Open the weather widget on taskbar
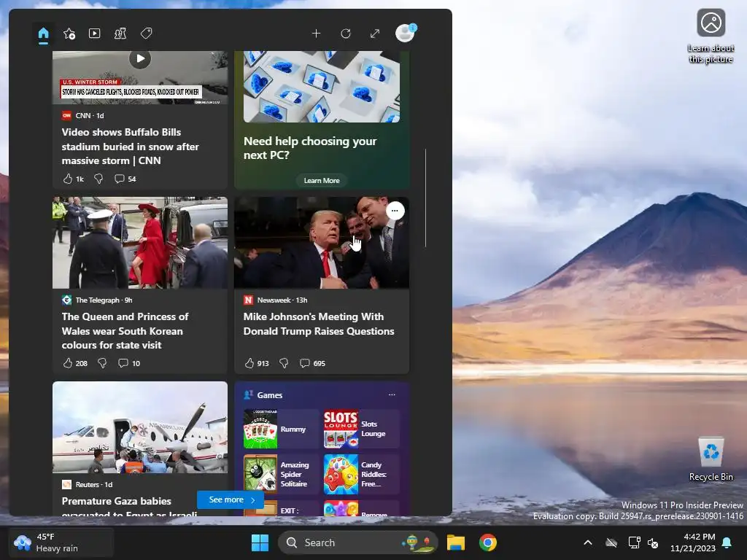This screenshot has width=747, height=560. pos(61,542)
